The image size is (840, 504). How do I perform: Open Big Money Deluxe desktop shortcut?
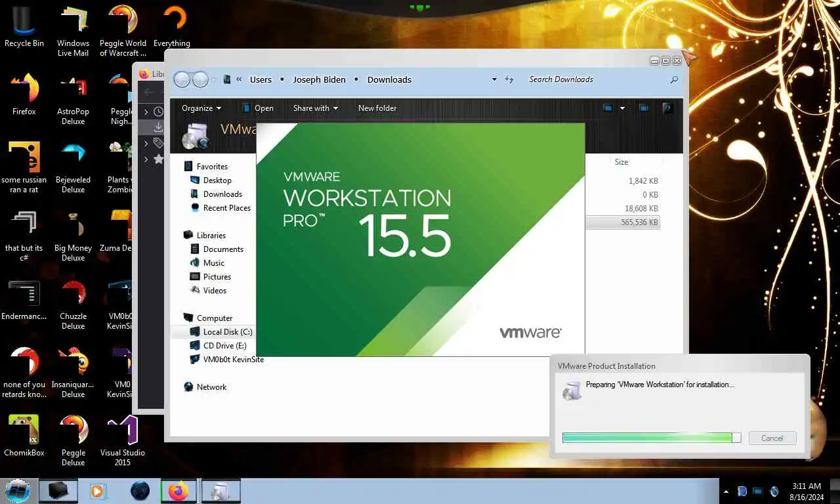(x=73, y=236)
